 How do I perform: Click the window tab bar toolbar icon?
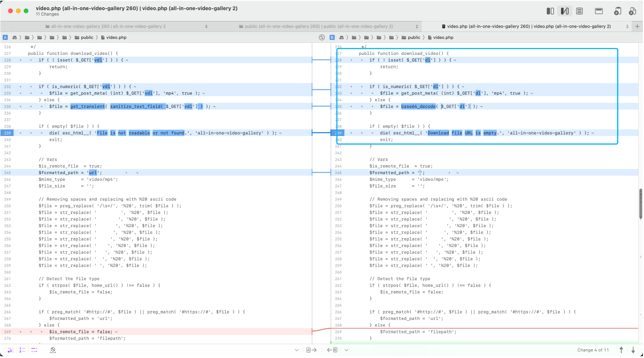599,11
